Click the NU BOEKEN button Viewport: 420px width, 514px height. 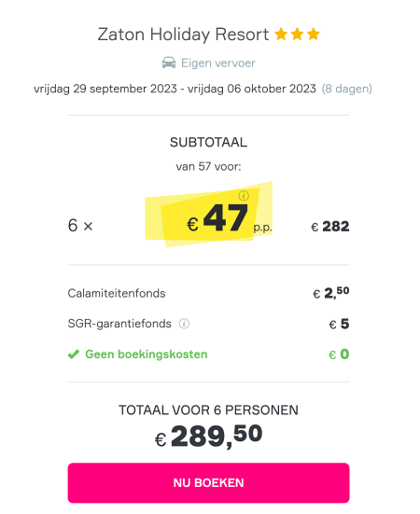(208, 482)
